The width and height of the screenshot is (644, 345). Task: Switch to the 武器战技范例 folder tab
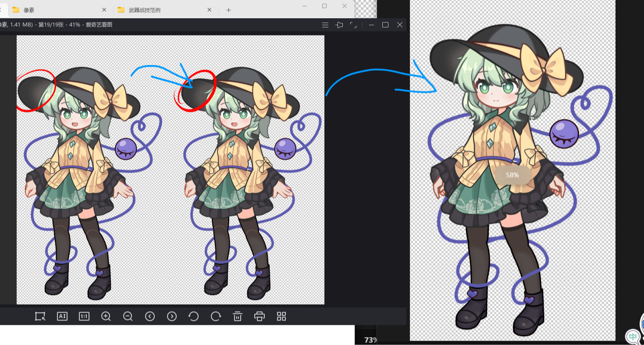point(158,10)
